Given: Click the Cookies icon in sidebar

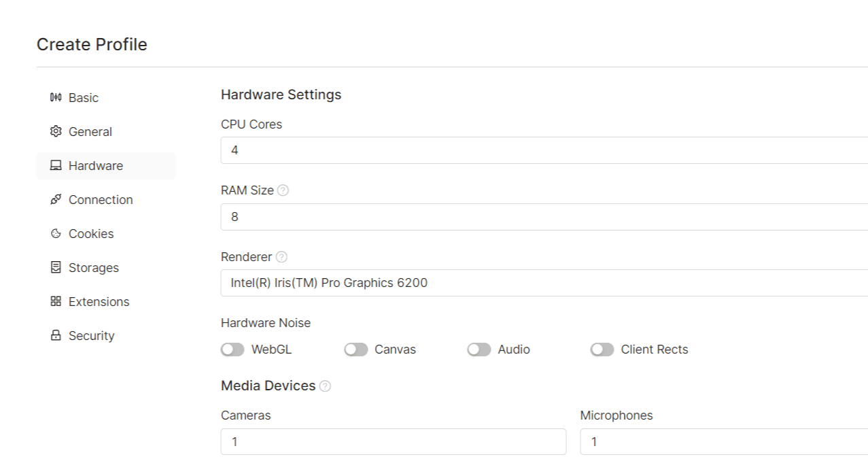Looking at the screenshot, I should 56,234.
